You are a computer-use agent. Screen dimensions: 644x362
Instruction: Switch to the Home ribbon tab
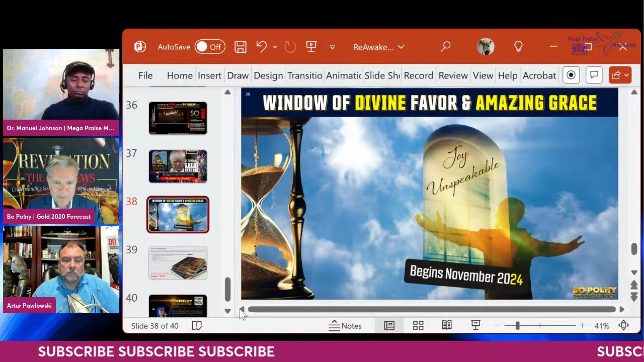(x=180, y=75)
